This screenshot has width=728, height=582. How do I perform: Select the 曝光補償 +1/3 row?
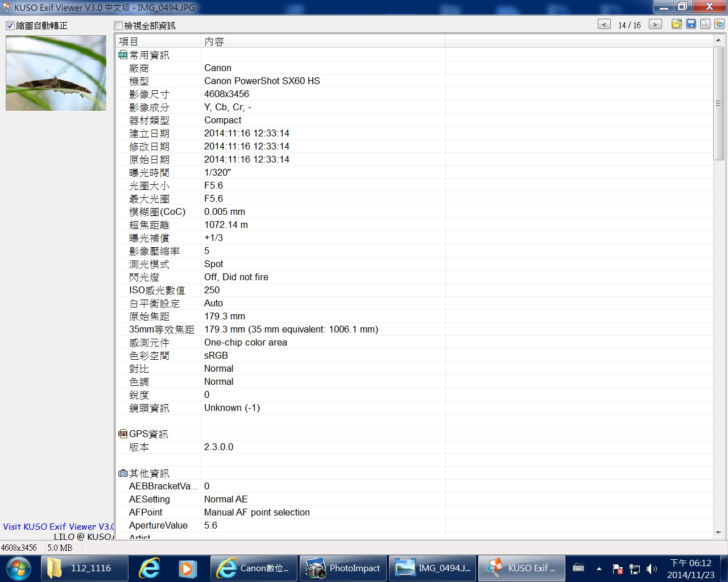414,238
